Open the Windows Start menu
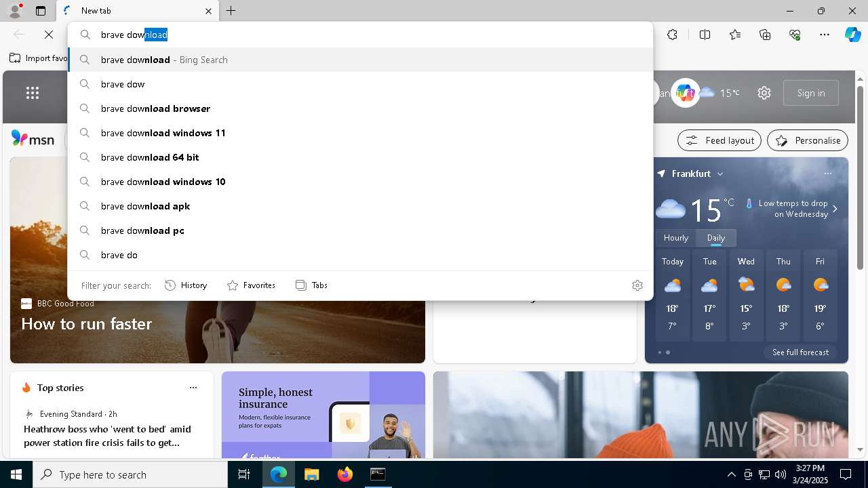868x488 pixels. pyautogui.click(x=16, y=474)
